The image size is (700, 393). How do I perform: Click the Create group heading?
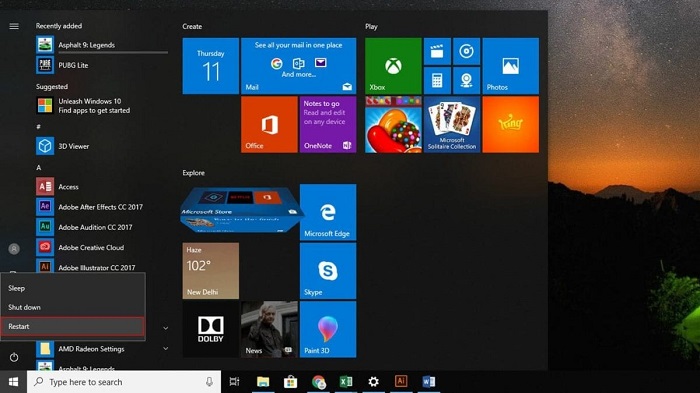pos(192,26)
